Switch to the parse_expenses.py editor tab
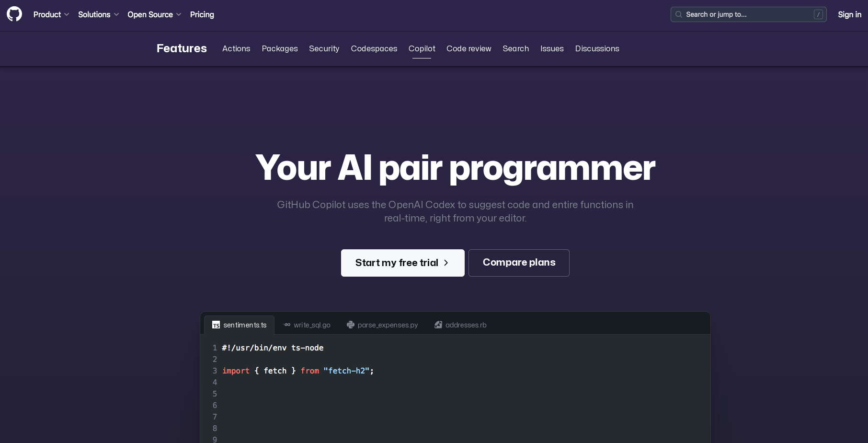 (382, 325)
